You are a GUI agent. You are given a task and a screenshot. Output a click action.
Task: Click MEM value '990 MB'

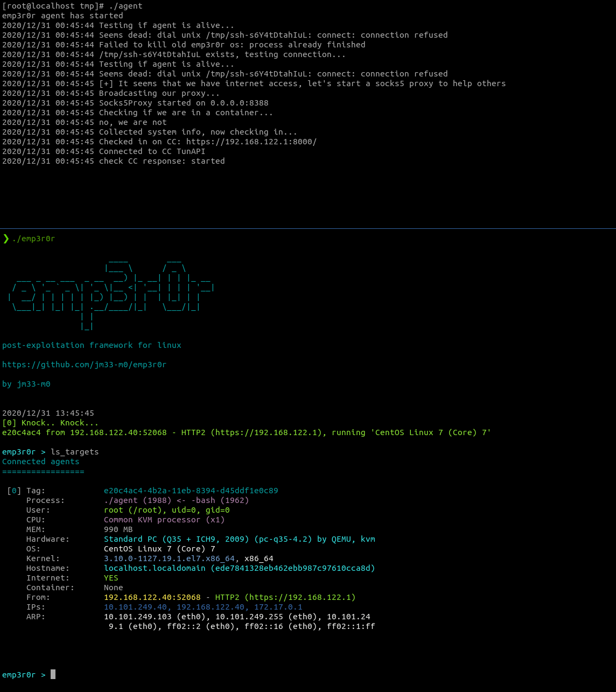[x=118, y=529]
